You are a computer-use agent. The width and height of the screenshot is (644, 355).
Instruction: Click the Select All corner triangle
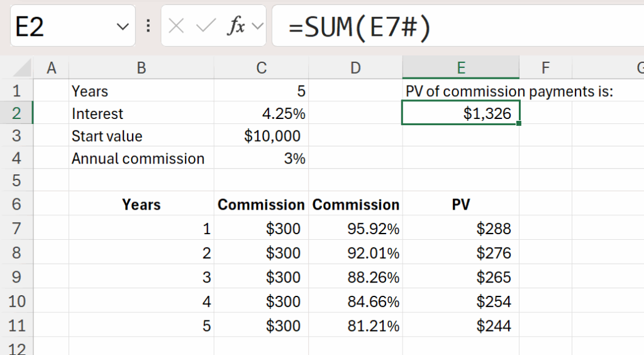coord(23,68)
